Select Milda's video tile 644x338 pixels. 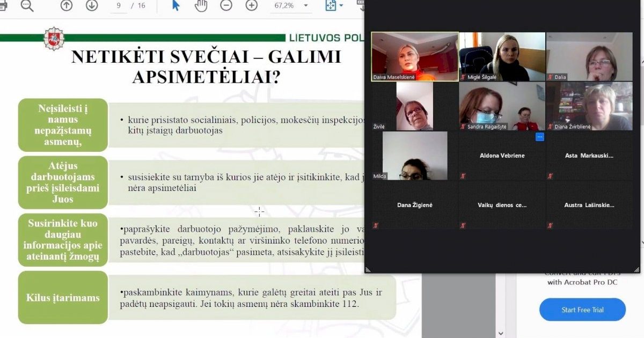pyautogui.click(x=415, y=156)
